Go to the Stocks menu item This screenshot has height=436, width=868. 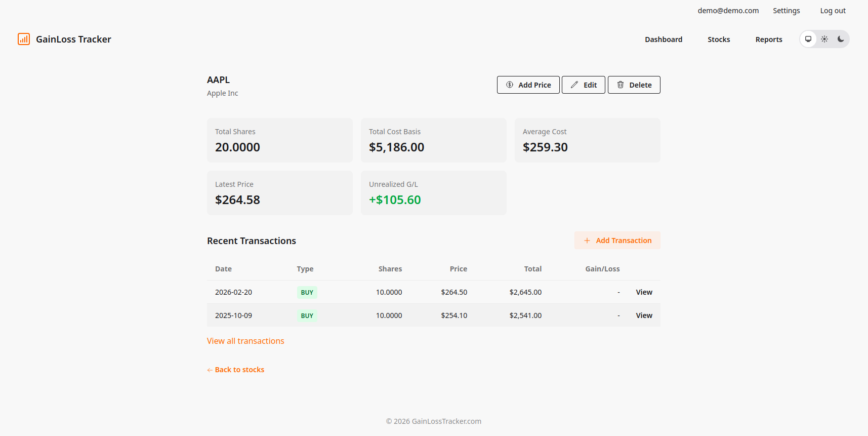click(719, 39)
